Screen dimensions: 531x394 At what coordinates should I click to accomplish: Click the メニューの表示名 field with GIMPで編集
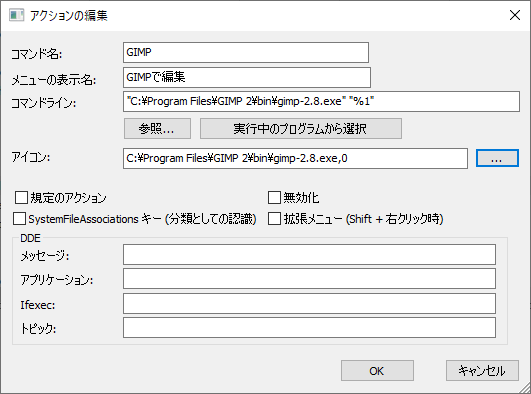coord(247,77)
